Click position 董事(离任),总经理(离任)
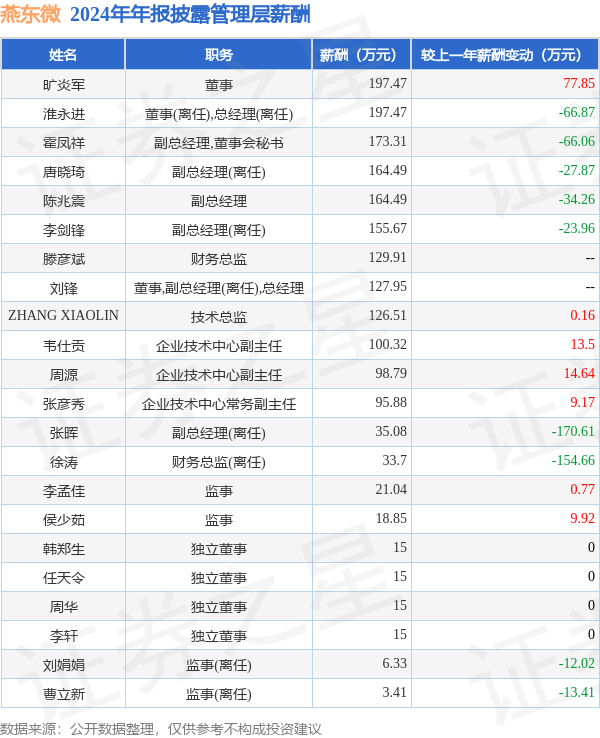 [x=219, y=114]
